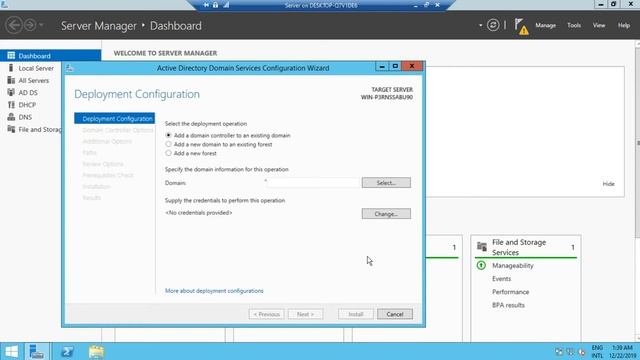The width and height of the screenshot is (640, 360).
Task: Open the navigation history dropdown arrow
Action: (x=41, y=25)
